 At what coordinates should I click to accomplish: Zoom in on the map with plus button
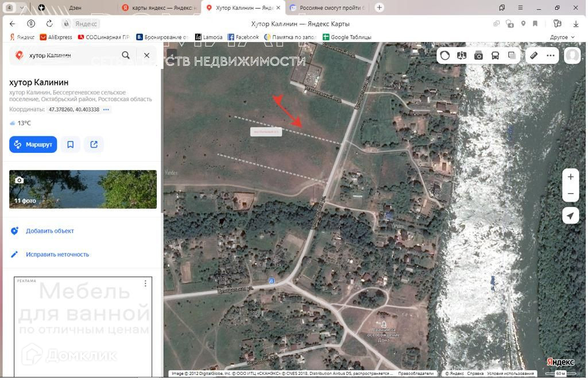570,177
